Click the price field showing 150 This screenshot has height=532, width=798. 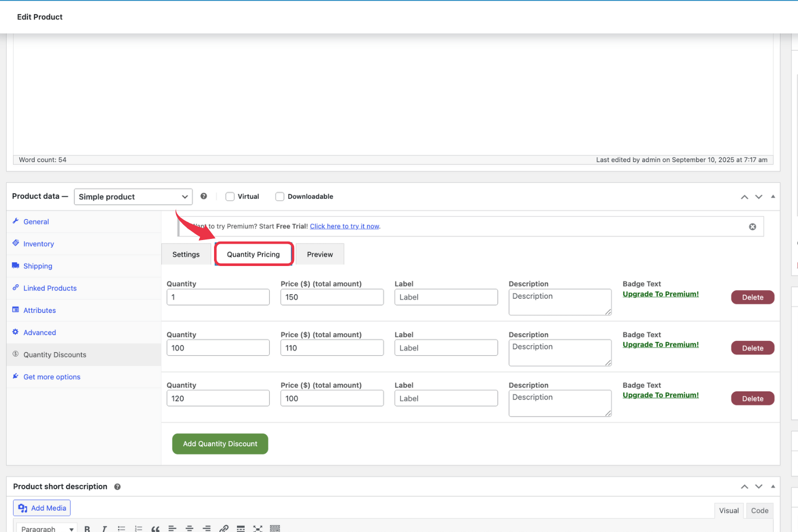point(332,297)
